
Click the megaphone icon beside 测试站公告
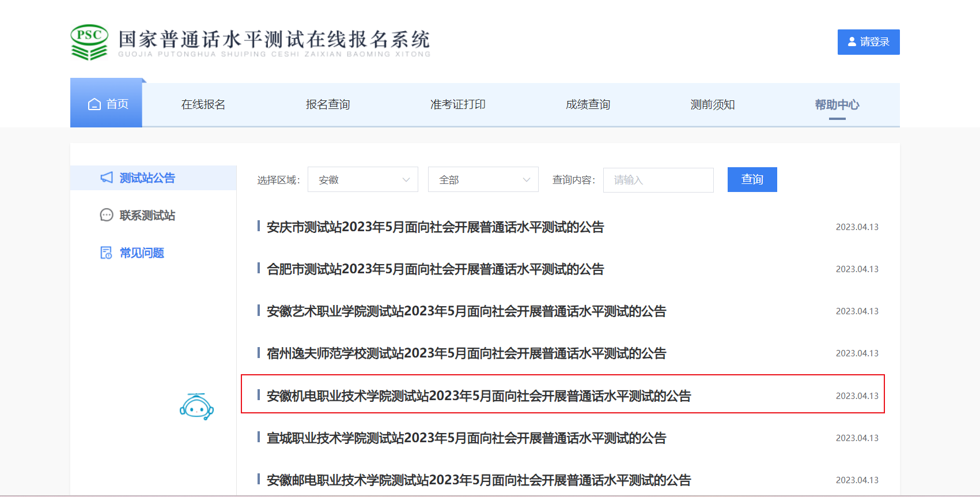(107, 178)
